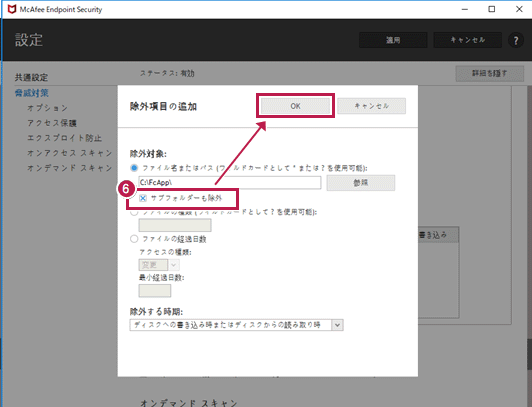Select ファイルの経過日数 radio button

point(134,239)
